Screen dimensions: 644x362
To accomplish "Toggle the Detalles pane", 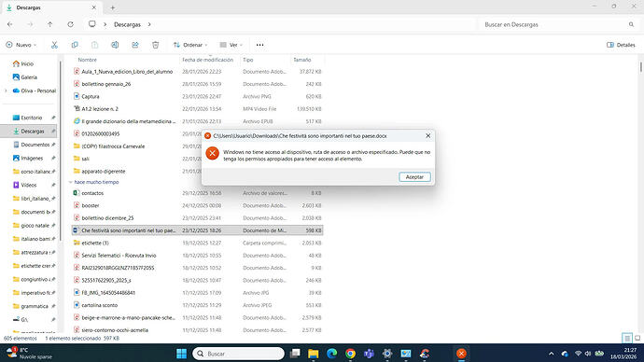I will [621, 45].
